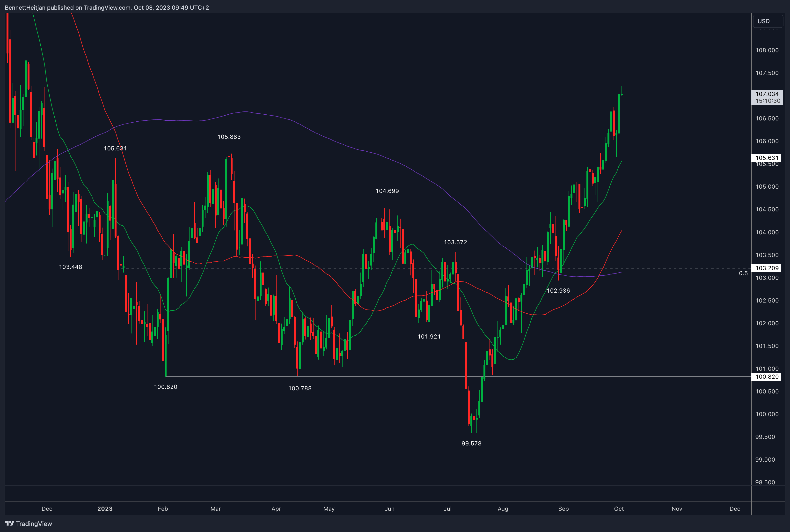Click the 102.936 pullback low annotation
The width and height of the screenshot is (790, 532).
tap(558, 290)
